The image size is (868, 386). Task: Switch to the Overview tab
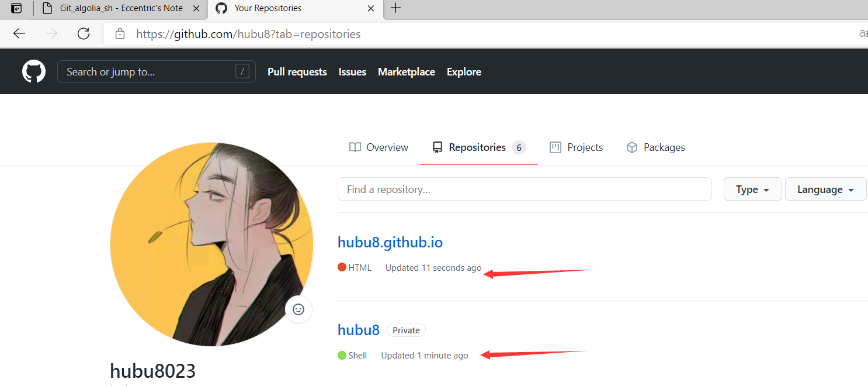[x=379, y=147]
